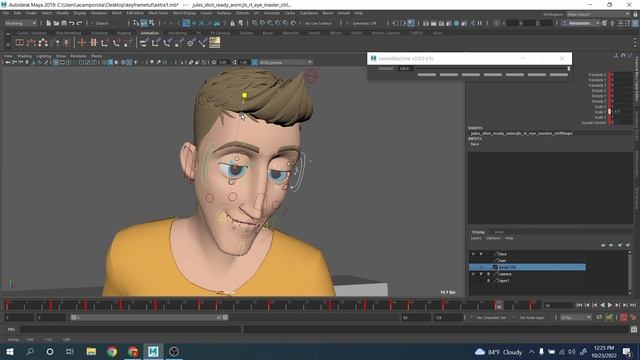Open the viewport Shading menu
This screenshot has width=640, height=360.
(x=24, y=56)
